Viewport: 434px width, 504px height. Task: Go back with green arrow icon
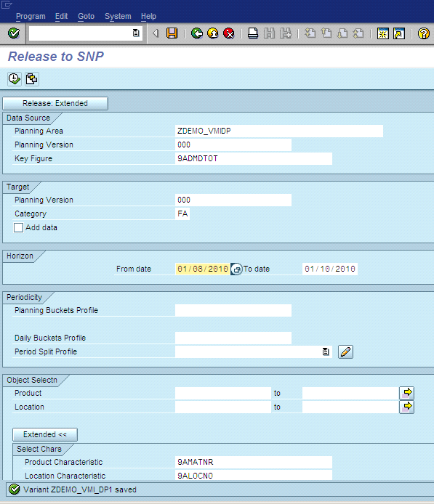click(197, 33)
